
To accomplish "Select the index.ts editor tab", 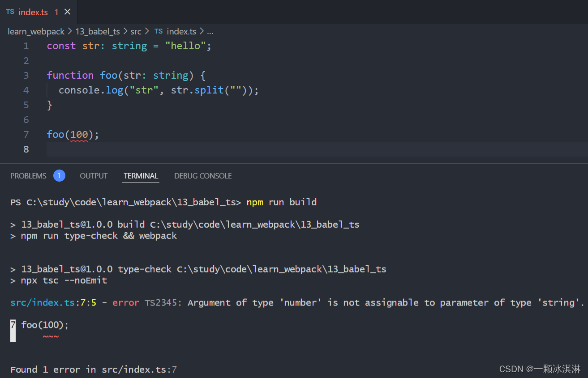I will [38, 12].
